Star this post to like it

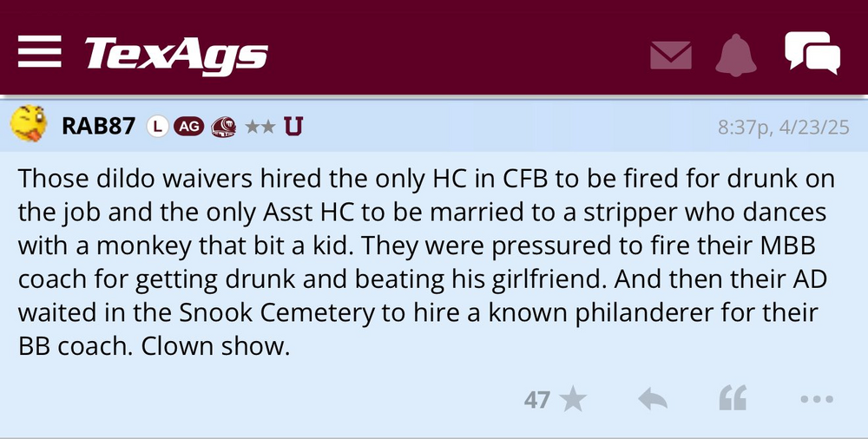[573, 400]
